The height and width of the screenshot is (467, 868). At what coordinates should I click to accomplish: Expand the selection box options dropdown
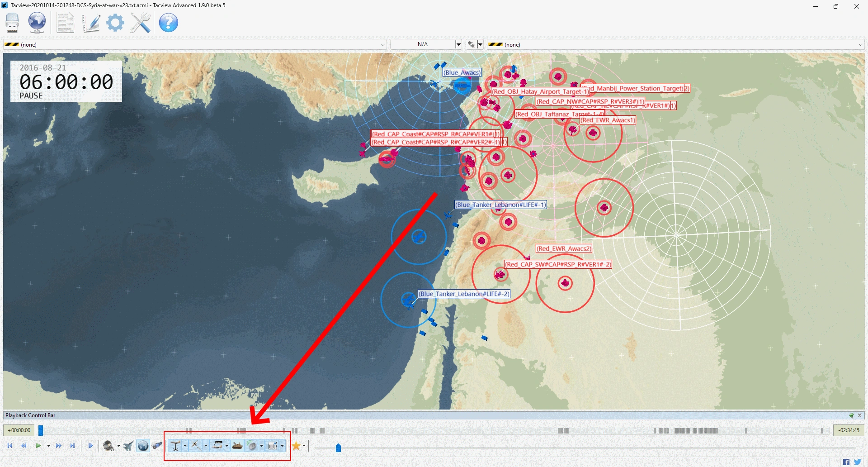tap(282, 446)
